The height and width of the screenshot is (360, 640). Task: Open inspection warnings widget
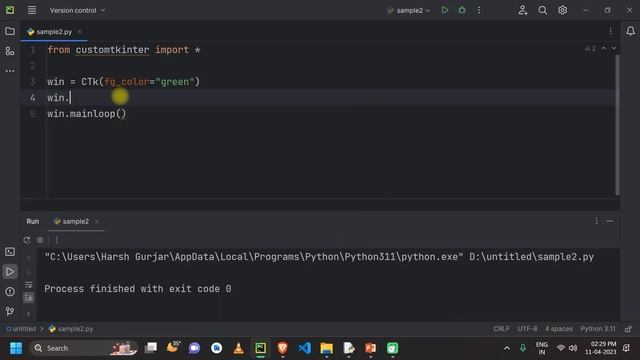[590, 49]
